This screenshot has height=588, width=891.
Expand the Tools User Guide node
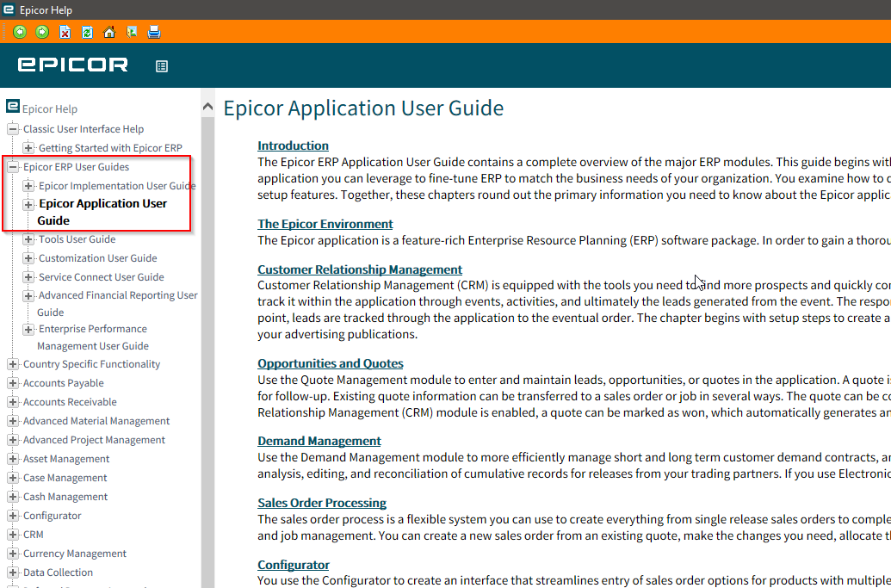click(x=28, y=239)
